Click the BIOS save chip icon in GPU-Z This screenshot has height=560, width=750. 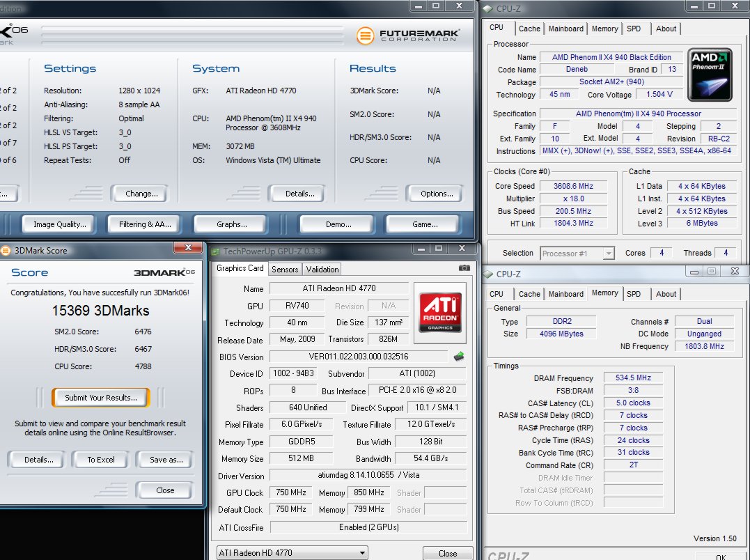tap(459, 357)
